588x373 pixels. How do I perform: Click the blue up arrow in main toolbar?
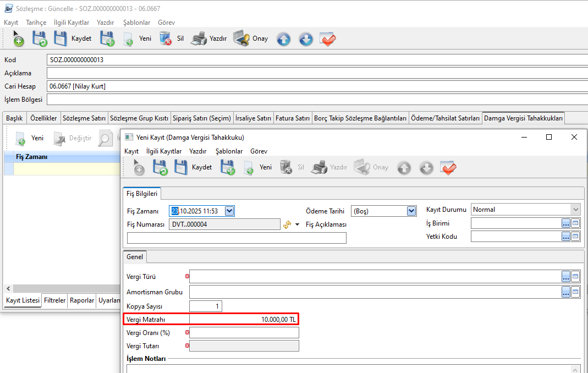click(283, 39)
